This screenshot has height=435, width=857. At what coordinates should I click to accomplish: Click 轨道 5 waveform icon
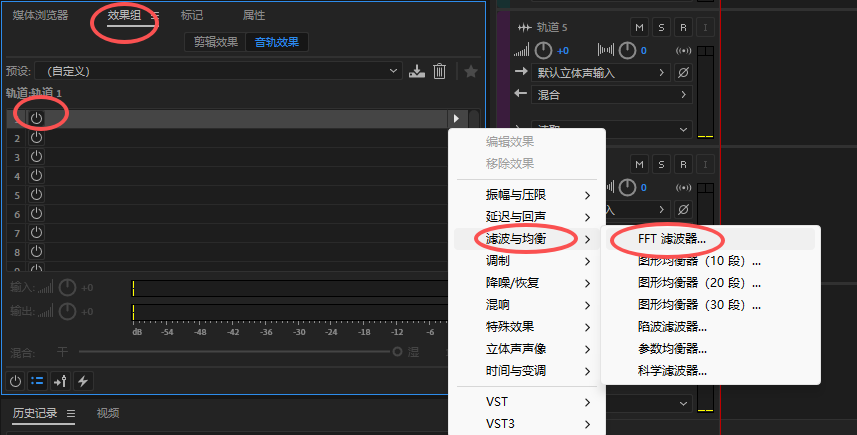[524, 27]
